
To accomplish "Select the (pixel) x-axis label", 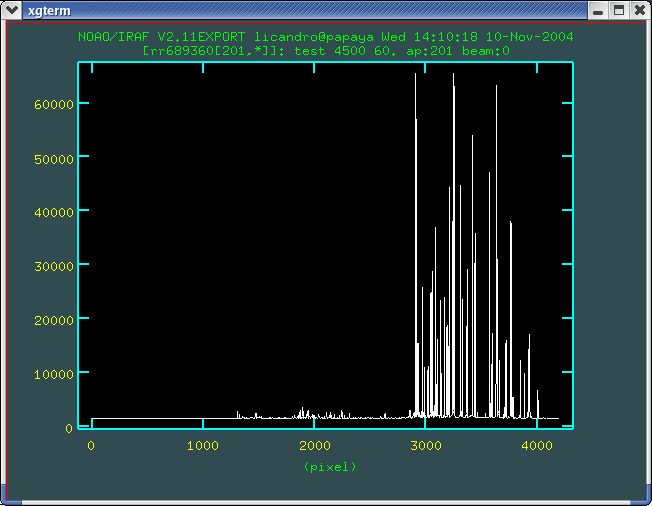I will [329, 466].
